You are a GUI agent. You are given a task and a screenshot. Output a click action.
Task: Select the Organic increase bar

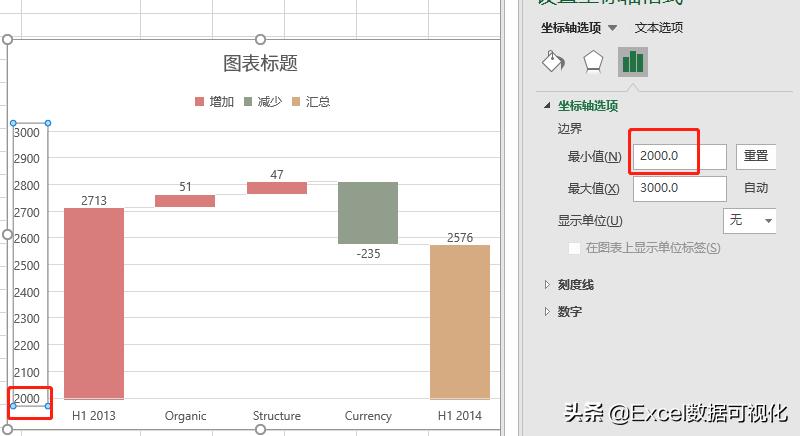pos(185,201)
